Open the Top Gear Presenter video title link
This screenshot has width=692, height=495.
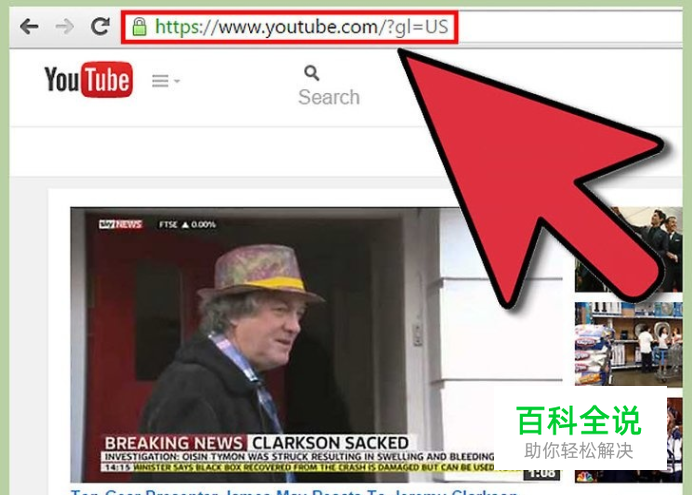point(294,491)
